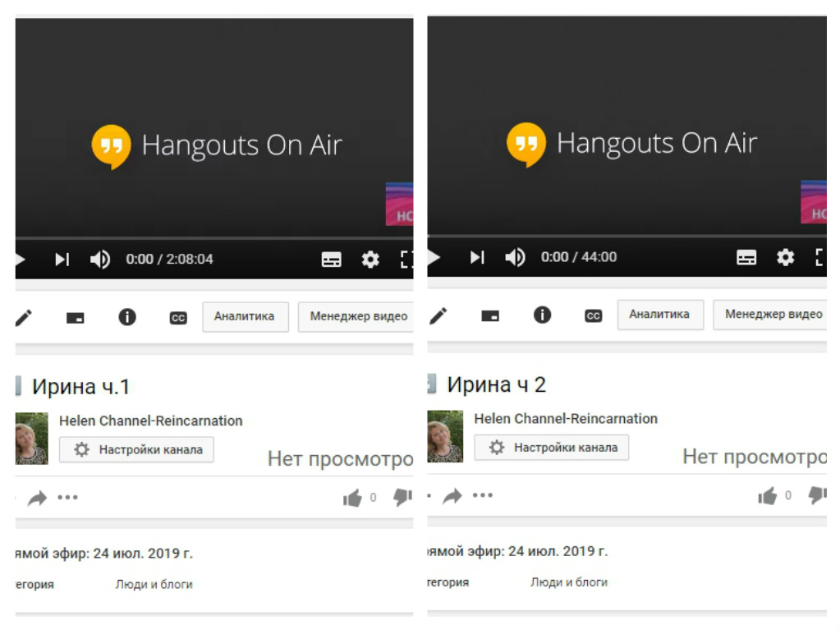Toggle subtitles in the right video player
The width and height of the screenshot is (840, 630).
(x=746, y=258)
